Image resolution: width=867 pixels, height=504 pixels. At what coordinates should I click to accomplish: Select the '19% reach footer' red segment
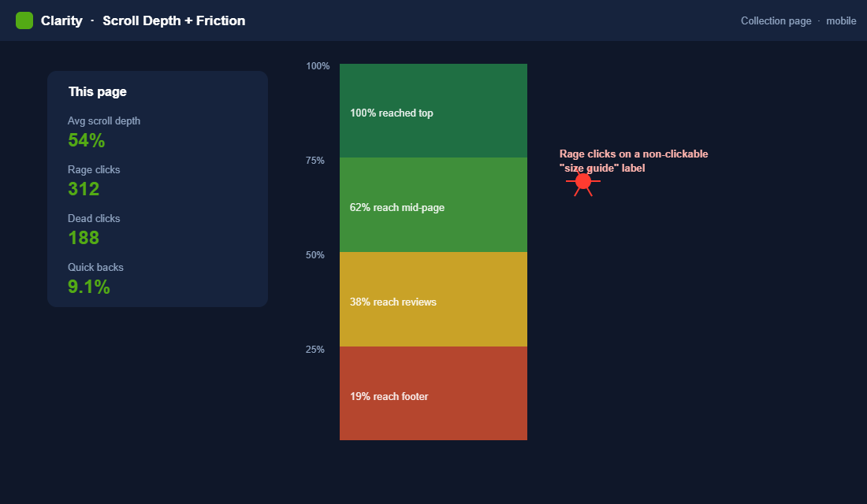[433, 394]
